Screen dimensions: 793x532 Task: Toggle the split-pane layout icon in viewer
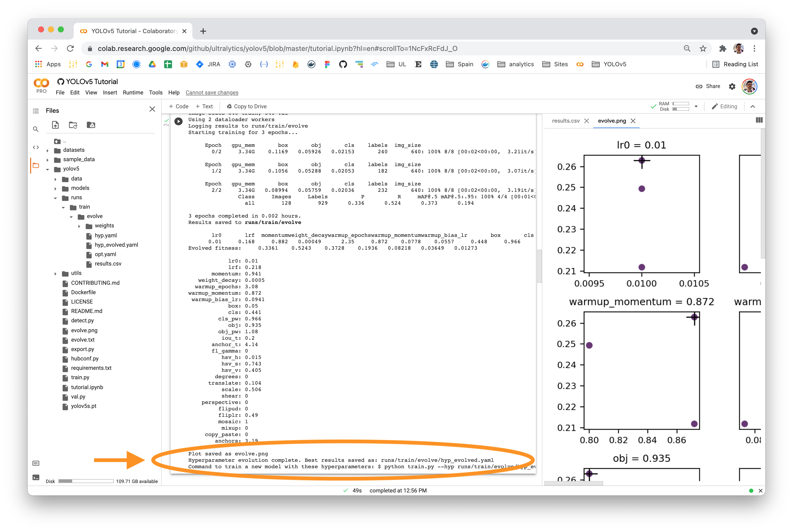[x=759, y=120]
